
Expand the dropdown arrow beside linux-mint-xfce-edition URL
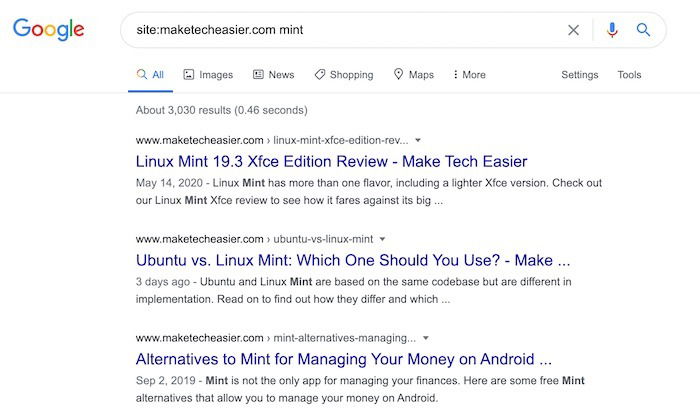point(418,140)
